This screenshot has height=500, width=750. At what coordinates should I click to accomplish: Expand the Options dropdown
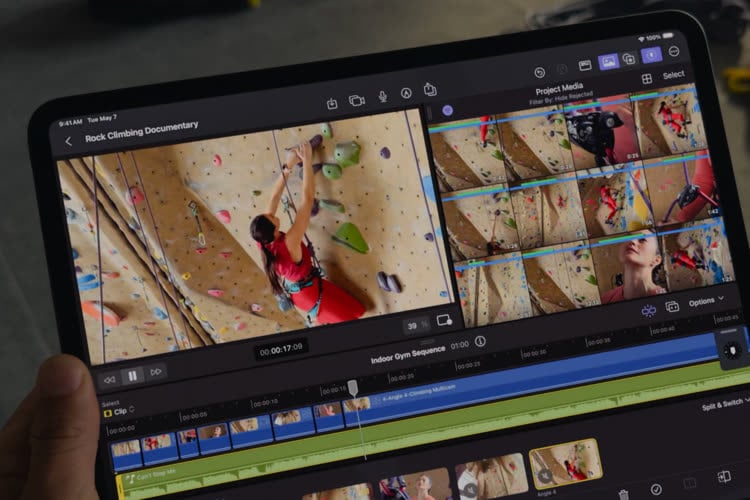(x=706, y=301)
